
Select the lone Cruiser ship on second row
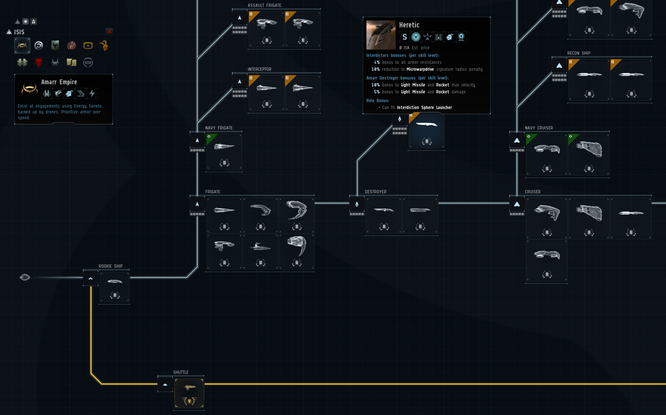(547, 260)
